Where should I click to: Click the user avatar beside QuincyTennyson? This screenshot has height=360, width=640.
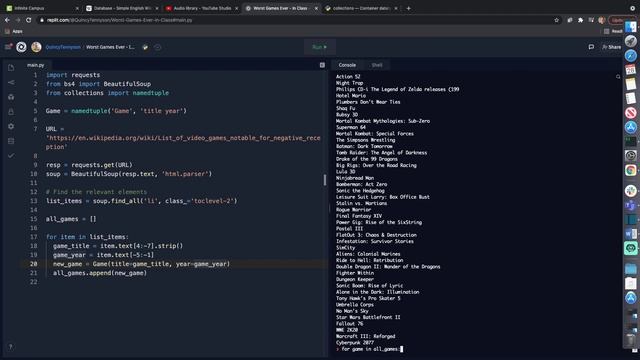(x=36, y=47)
